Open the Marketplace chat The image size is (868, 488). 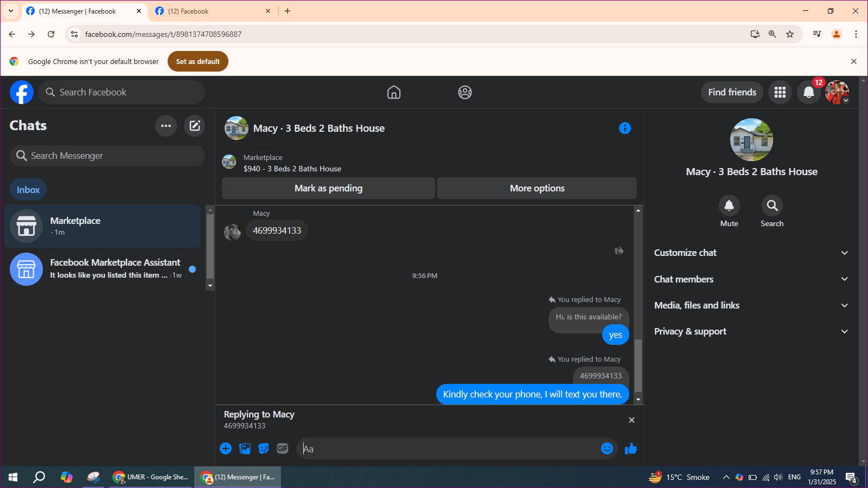tap(103, 226)
